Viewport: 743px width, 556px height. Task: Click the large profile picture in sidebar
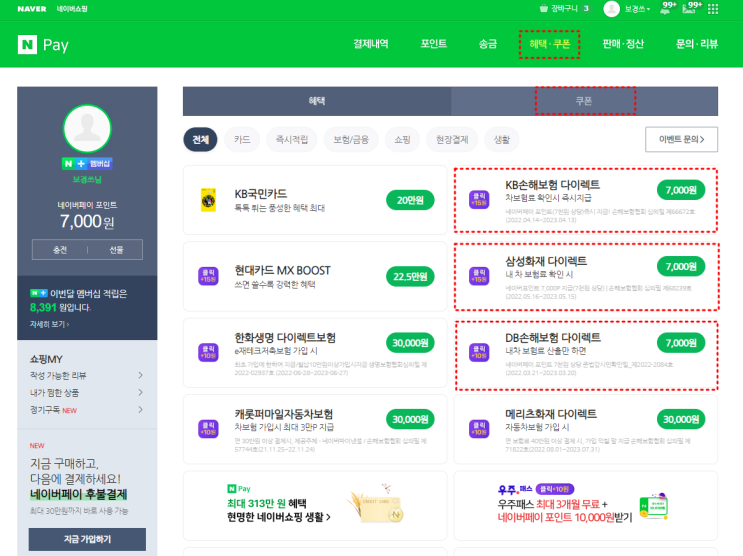pos(87,128)
